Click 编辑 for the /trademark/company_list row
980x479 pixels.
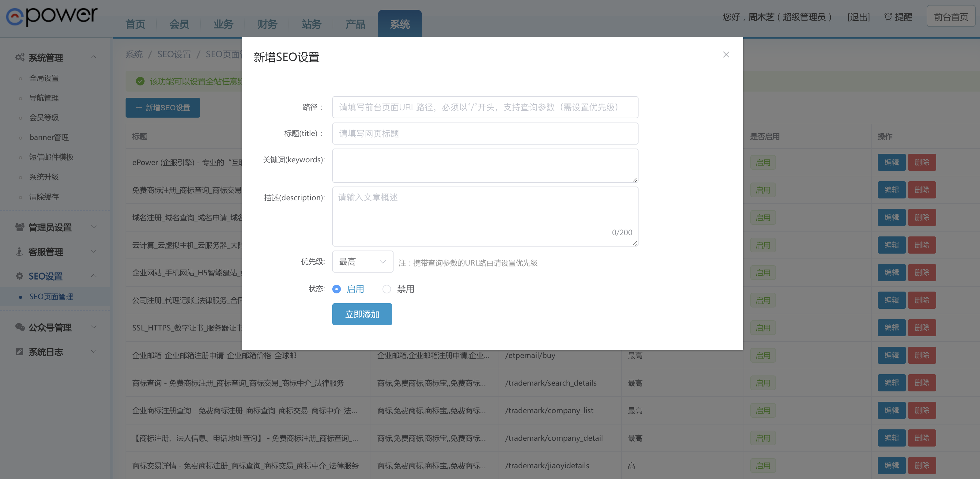click(891, 410)
